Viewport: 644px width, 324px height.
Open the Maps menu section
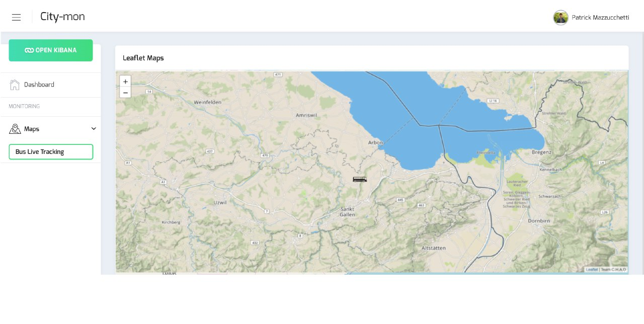pos(50,129)
